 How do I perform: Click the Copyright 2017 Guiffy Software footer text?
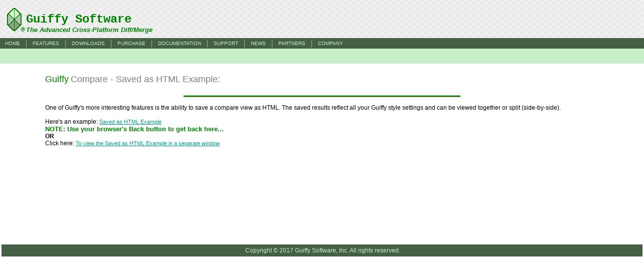pos(323,250)
